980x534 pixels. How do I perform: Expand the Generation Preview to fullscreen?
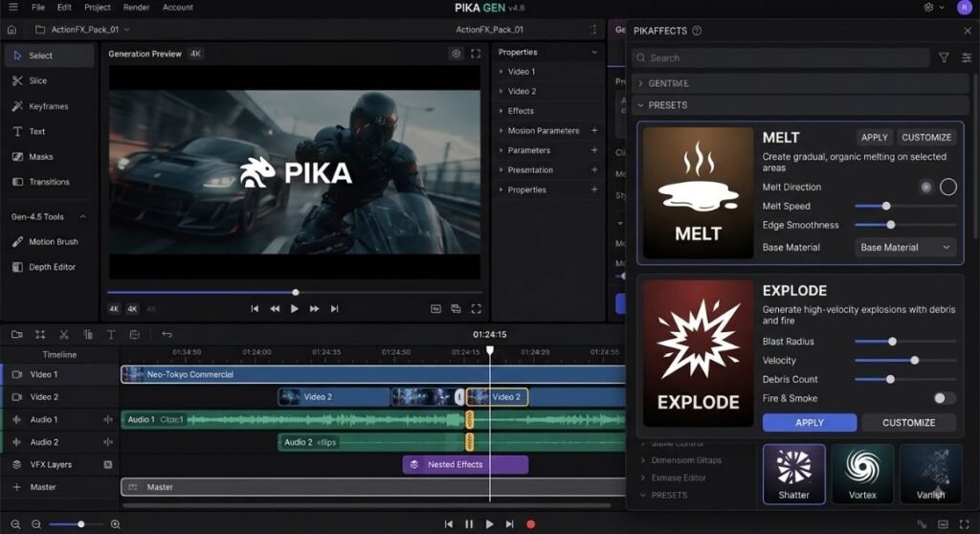click(476, 54)
